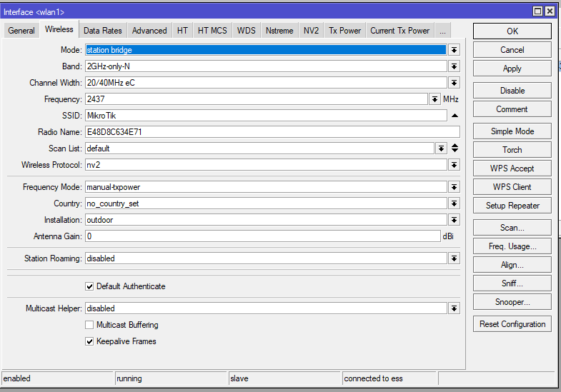Open the Freq. Usage tool
Image resolution: width=561 pixels, height=392 pixels.
[x=512, y=246]
